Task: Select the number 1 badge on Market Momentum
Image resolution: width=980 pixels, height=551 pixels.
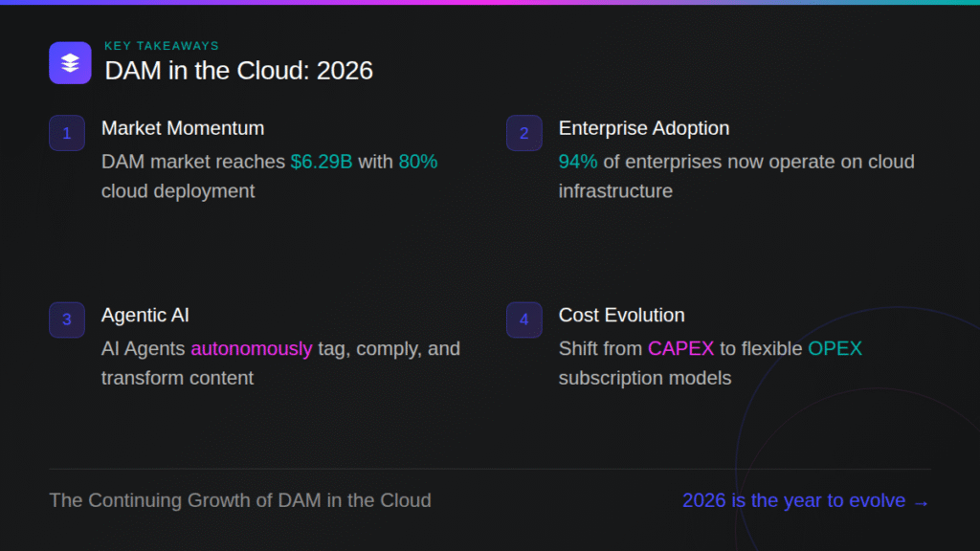Action: coord(66,133)
